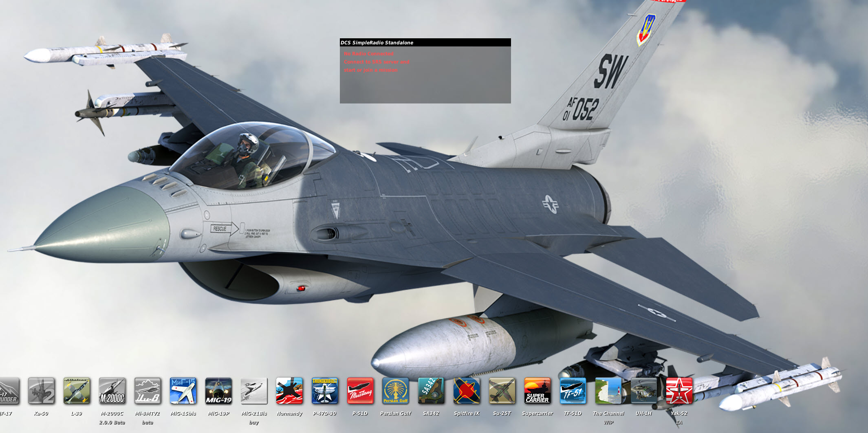This screenshot has width=868, height=433.
Task: Click the DCS SimpleRadio Standalone title bar
Action: coord(425,42)
